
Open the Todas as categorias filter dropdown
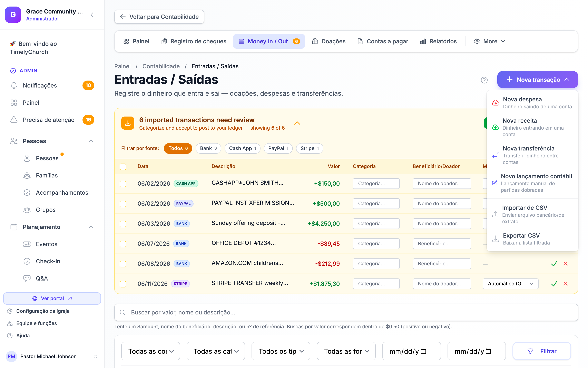click(x=216, y=351)
